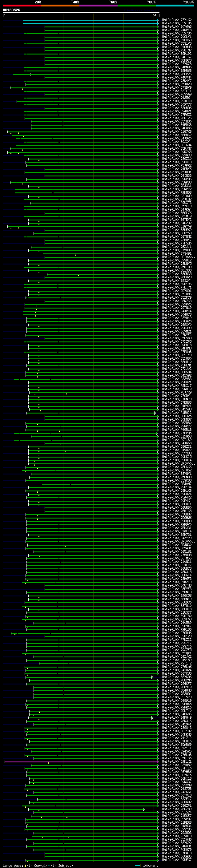Select hit label UniRef100_Q4WPF8
The image size is (197, 868).
pos(177,30)
